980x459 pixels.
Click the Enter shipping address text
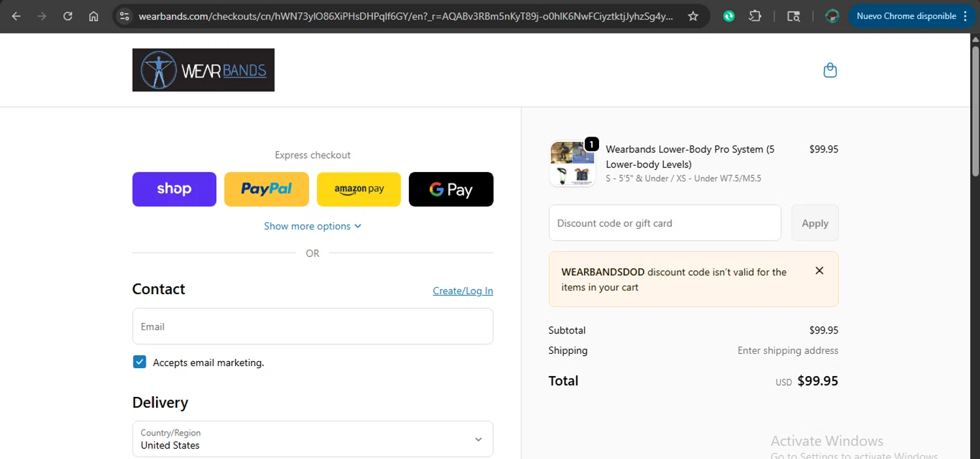(x=788, y=350)
